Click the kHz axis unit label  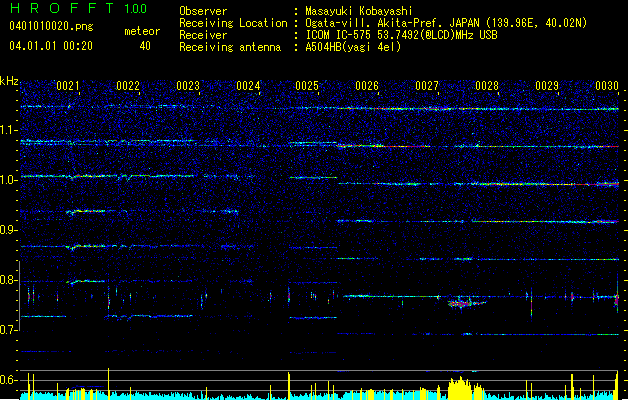(x=9, y=81)
